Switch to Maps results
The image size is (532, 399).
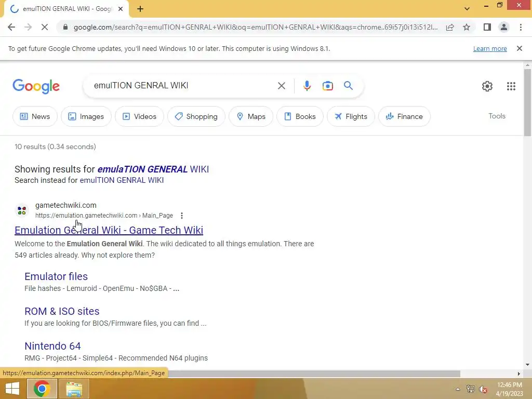click(x=251, y=116)
